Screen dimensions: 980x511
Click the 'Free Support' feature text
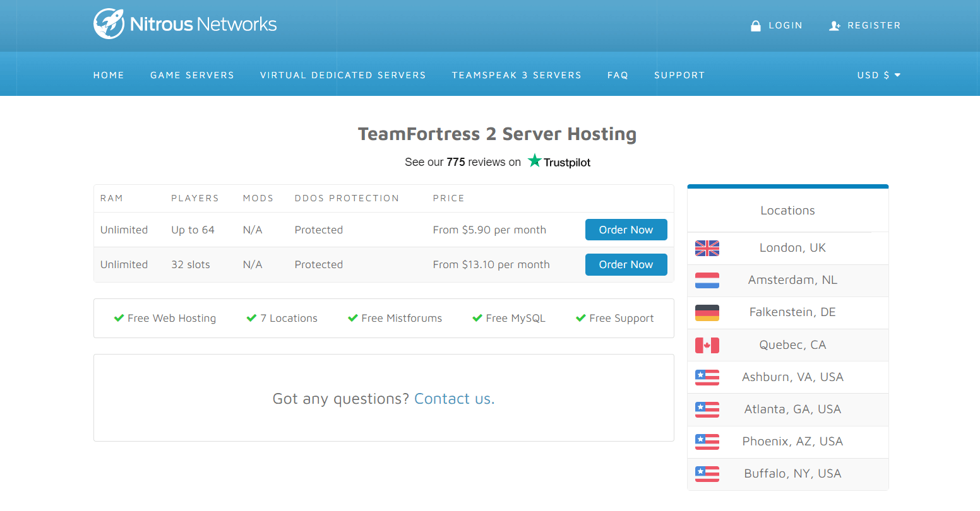point(621,318)
